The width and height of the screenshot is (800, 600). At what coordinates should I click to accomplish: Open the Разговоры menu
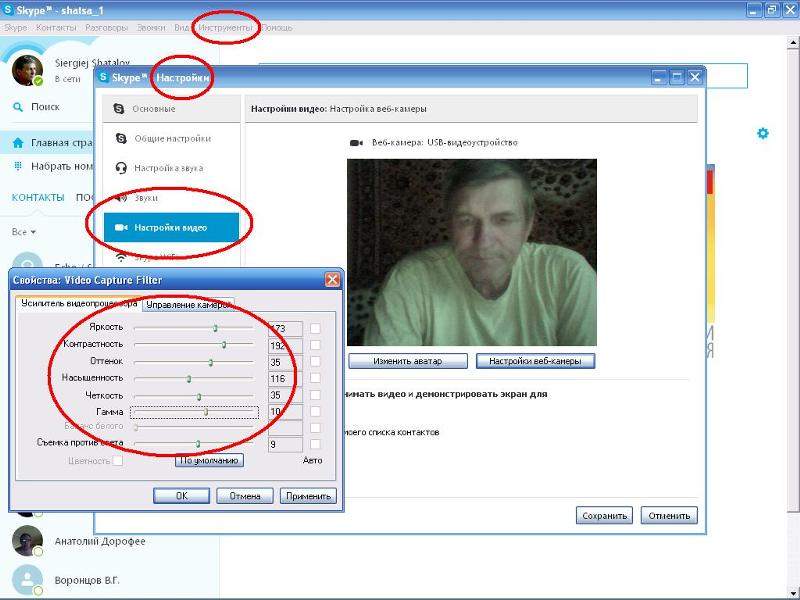coord(107,28)
